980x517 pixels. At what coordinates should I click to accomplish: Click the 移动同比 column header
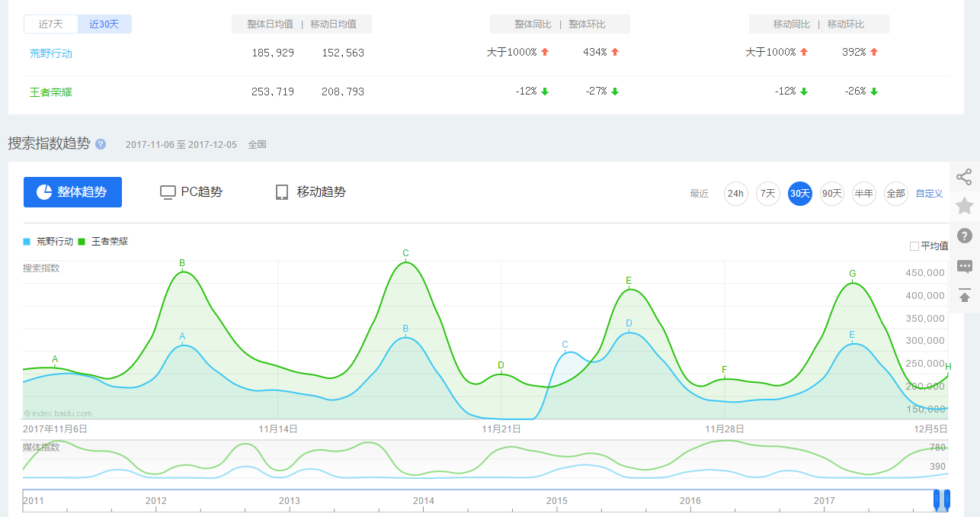point(793,24)
